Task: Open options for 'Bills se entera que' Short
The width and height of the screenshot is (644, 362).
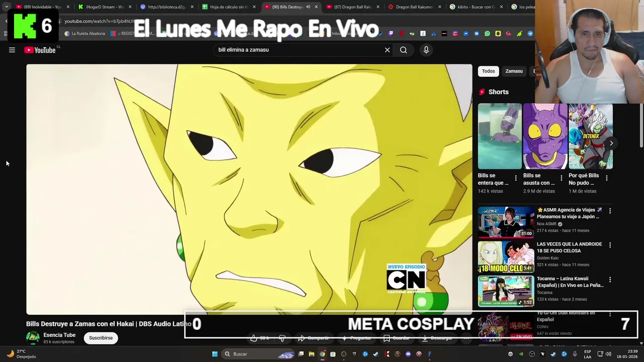Action: coord(516,178)
